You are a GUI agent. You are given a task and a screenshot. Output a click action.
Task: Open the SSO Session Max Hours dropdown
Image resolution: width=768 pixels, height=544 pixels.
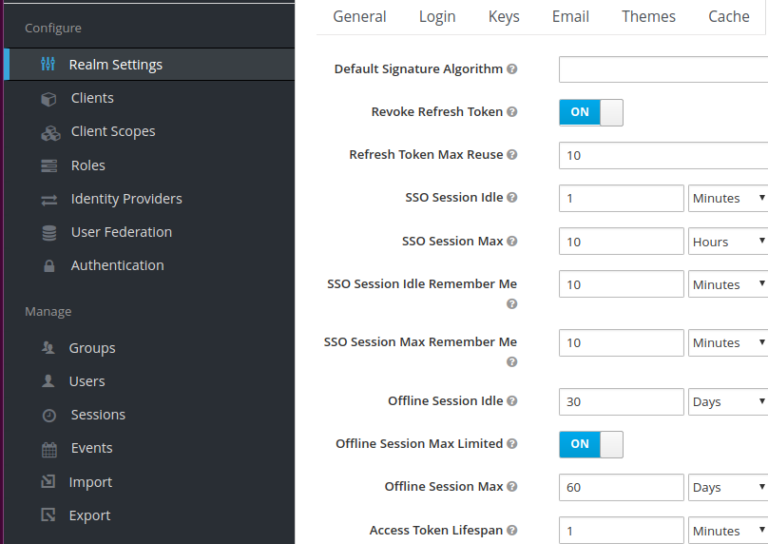point(728,241)
